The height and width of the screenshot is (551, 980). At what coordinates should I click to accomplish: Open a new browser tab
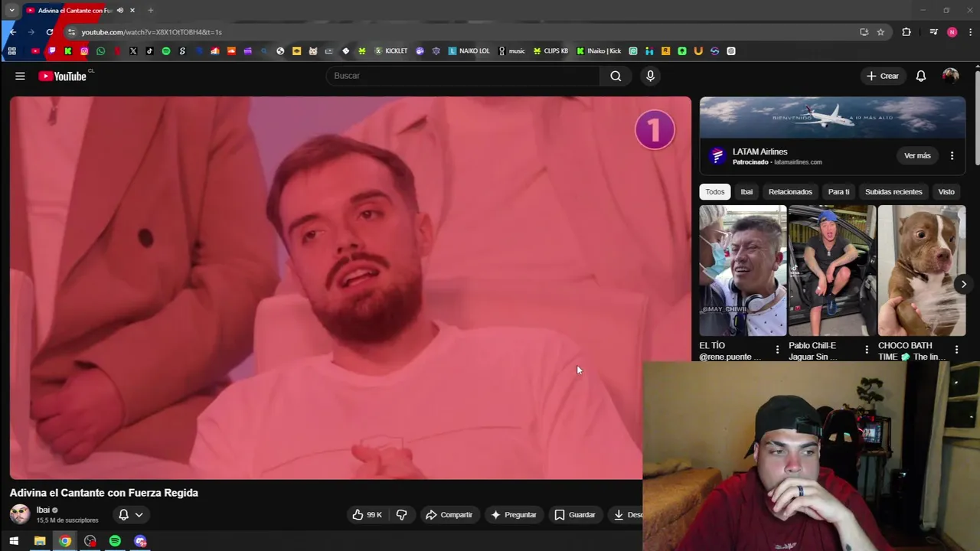(x=150, y=10)
